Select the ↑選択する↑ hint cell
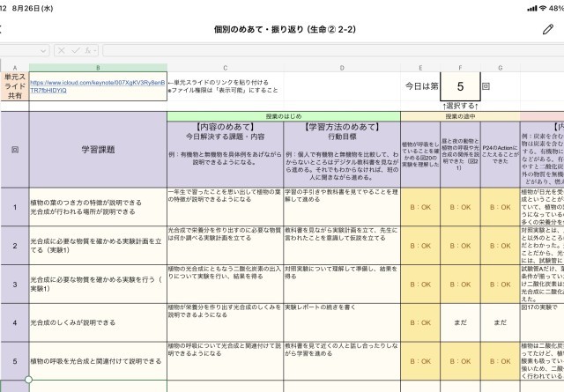Screen dimensions: 564x392 [460, 106]
